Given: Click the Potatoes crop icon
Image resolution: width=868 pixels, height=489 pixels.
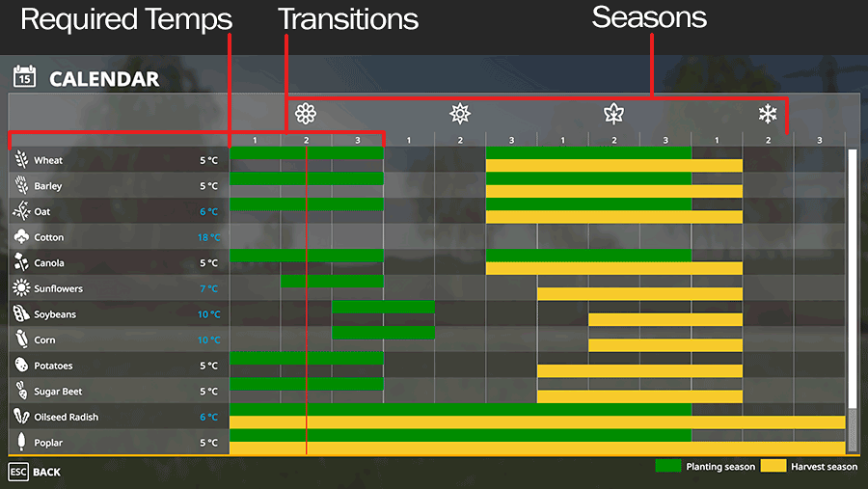Looking at the screenshot, I should coord(21,365).
